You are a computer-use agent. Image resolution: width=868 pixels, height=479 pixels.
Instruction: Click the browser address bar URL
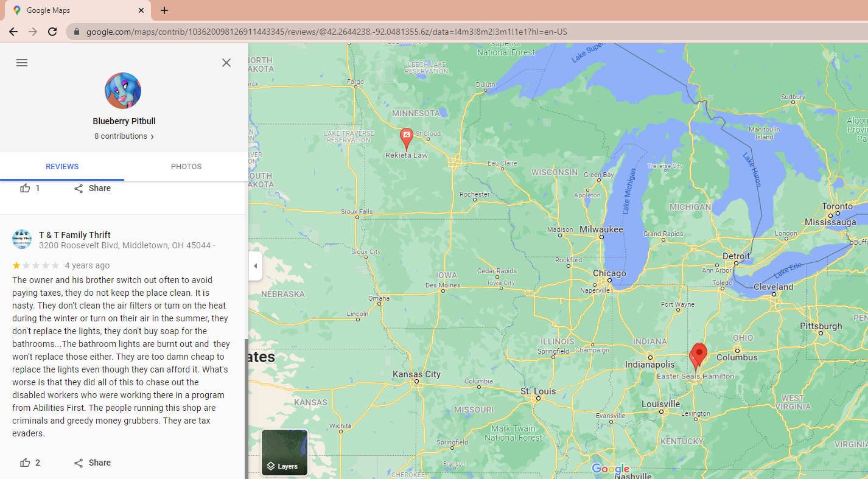327,32
